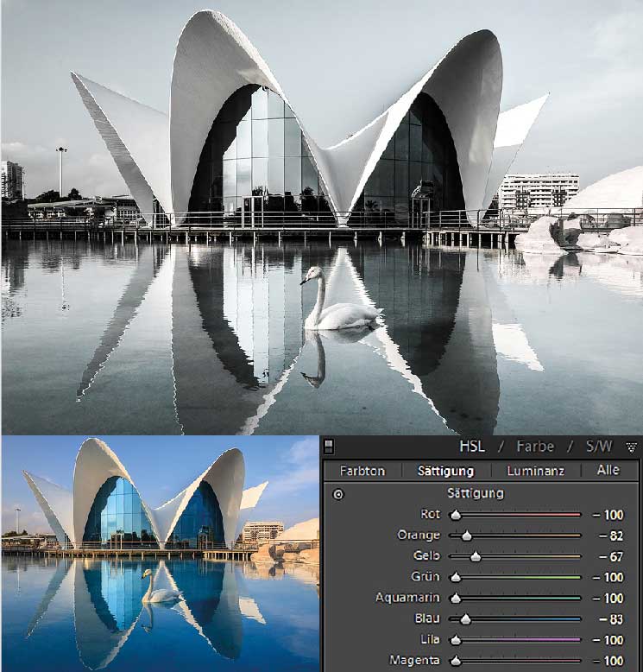Click the Blau slider label
Screen dimensions: 643x672
click(427, 618)
